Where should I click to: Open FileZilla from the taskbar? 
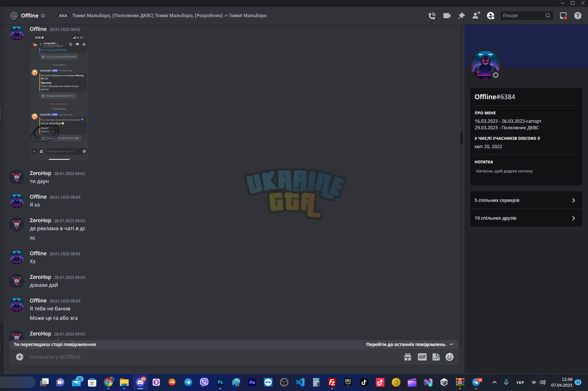pyautogui.click(x=332, y=382)
